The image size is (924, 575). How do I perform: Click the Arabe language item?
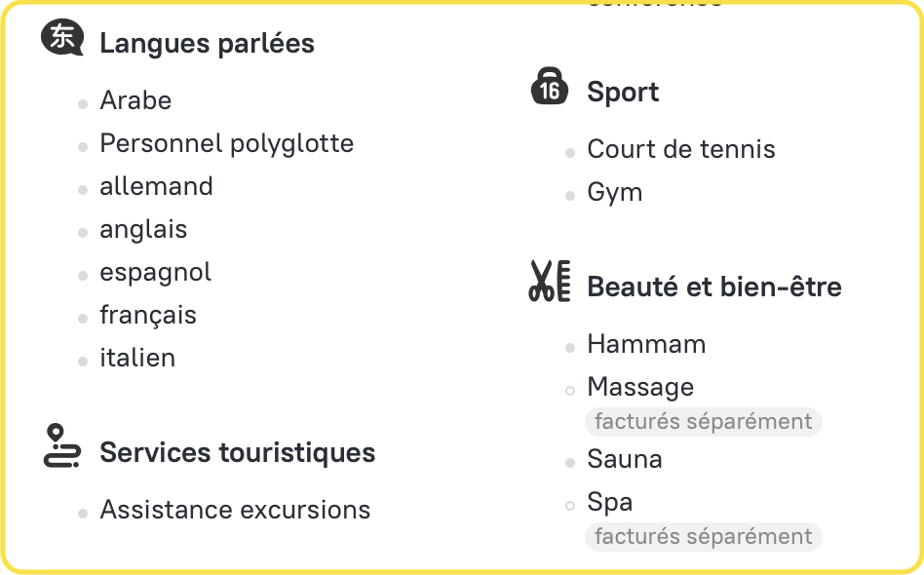point(135,100)
